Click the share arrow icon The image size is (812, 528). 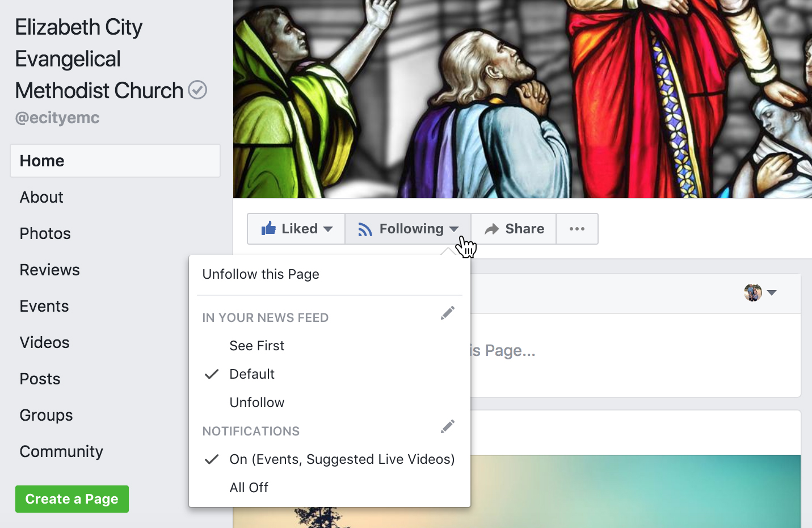pos(491,229)
